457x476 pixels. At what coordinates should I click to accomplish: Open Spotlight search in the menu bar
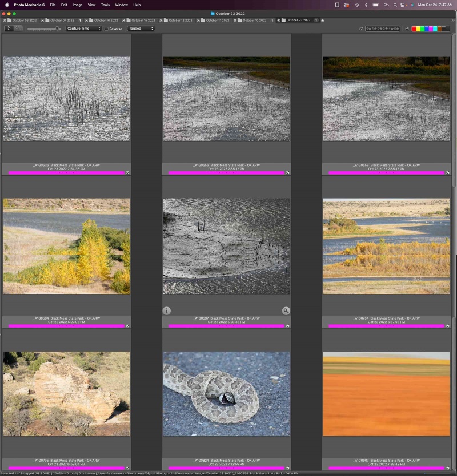395,5
